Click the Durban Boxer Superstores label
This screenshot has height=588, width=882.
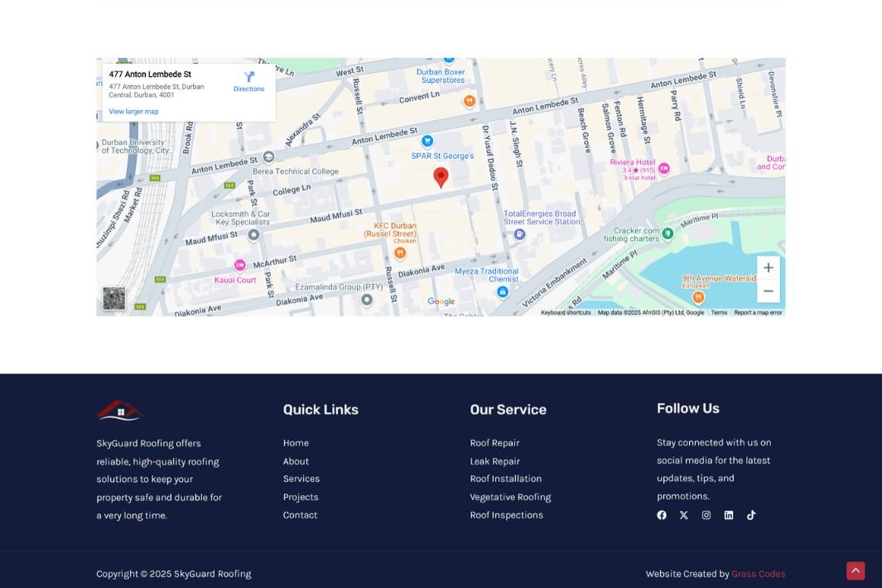coord(441,76)
